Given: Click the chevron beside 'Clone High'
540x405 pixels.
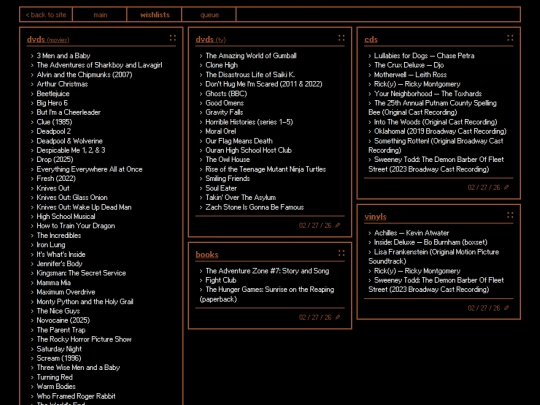Looking at the screenshot, I should click(x=201, y=65).
